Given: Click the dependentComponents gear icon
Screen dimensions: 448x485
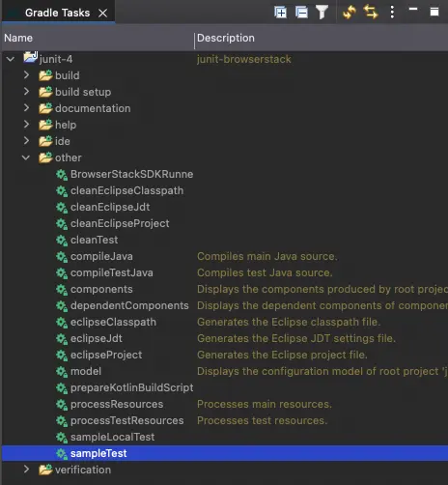Looking at the screenshot, I should click(x=62, y=306).
